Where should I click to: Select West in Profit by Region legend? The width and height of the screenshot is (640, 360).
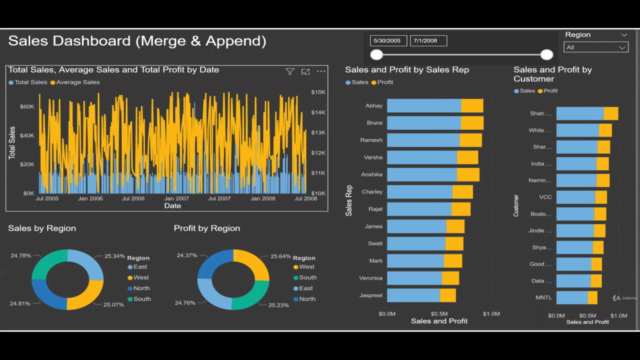coord(304,267)
